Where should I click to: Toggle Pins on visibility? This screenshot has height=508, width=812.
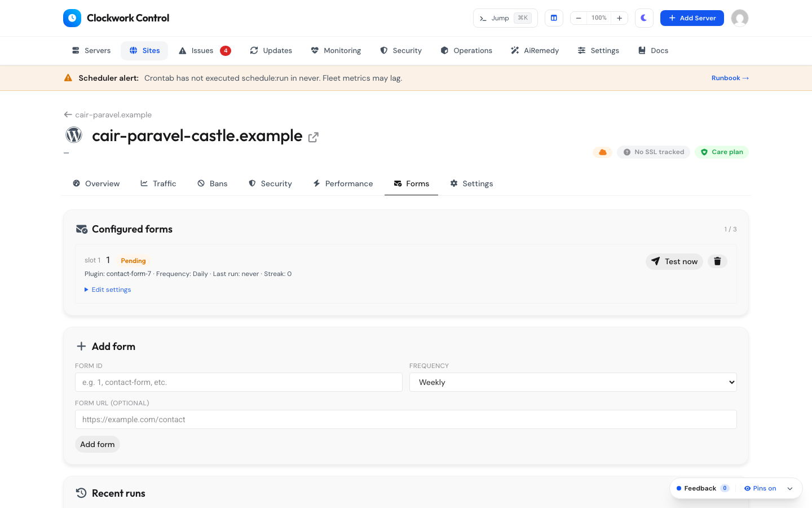(x=760, y=488)
